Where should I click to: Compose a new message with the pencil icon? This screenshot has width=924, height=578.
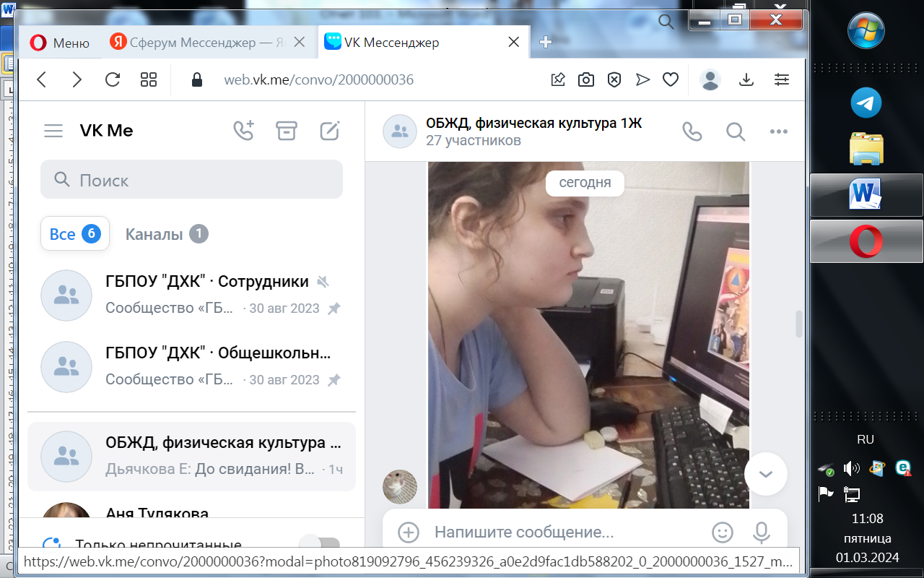(x=330, y=131)
